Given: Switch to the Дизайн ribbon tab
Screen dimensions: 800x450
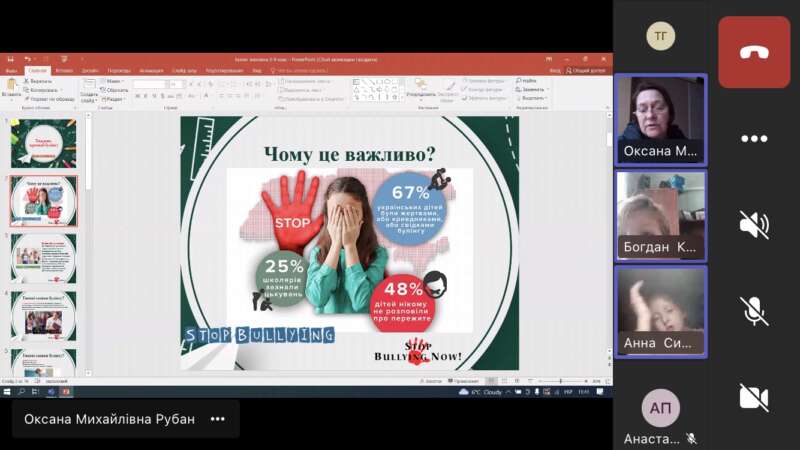Looking at the screenshot, I should (90, 71).
